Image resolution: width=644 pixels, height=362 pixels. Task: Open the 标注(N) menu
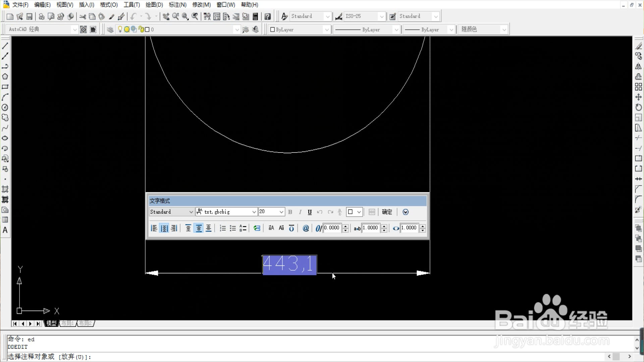coord(177,5)
